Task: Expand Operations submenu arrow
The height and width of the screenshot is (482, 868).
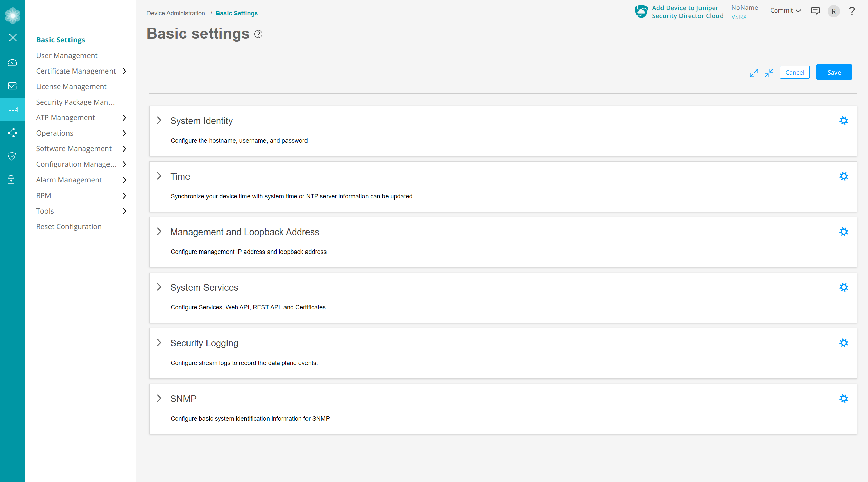Action: click(124, 133)
